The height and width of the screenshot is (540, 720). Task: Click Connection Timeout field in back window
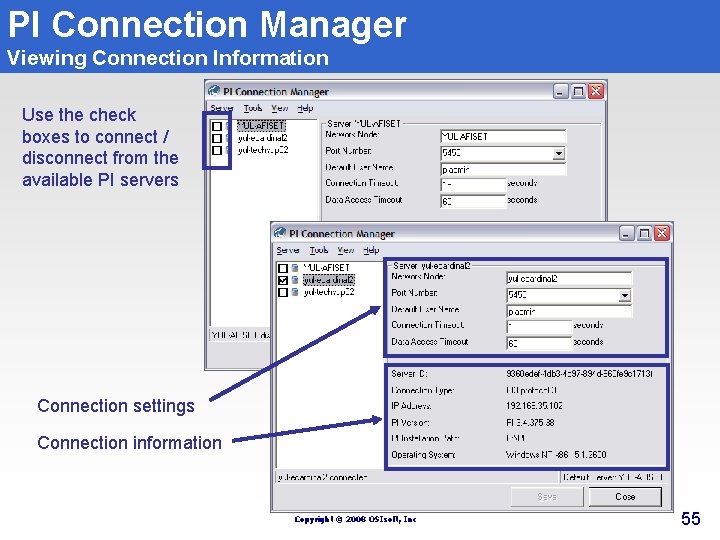coord(473,185)
